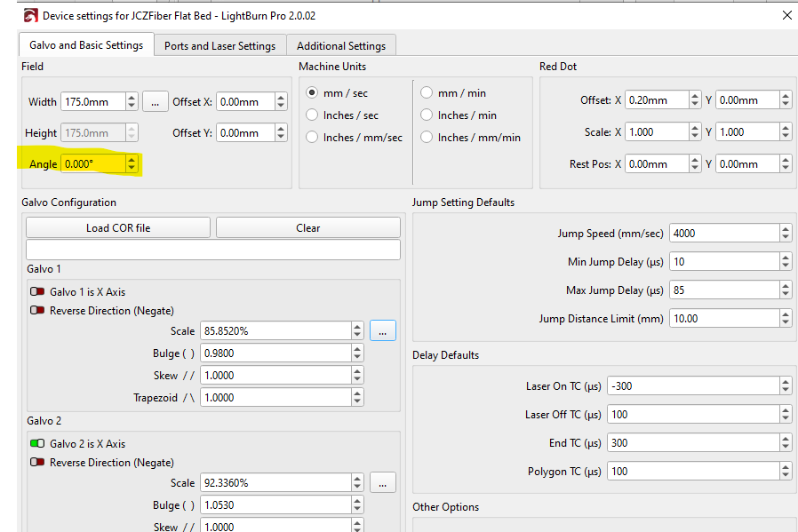Toggle Galvo 2 is X Axis switch

click(37, 443)
